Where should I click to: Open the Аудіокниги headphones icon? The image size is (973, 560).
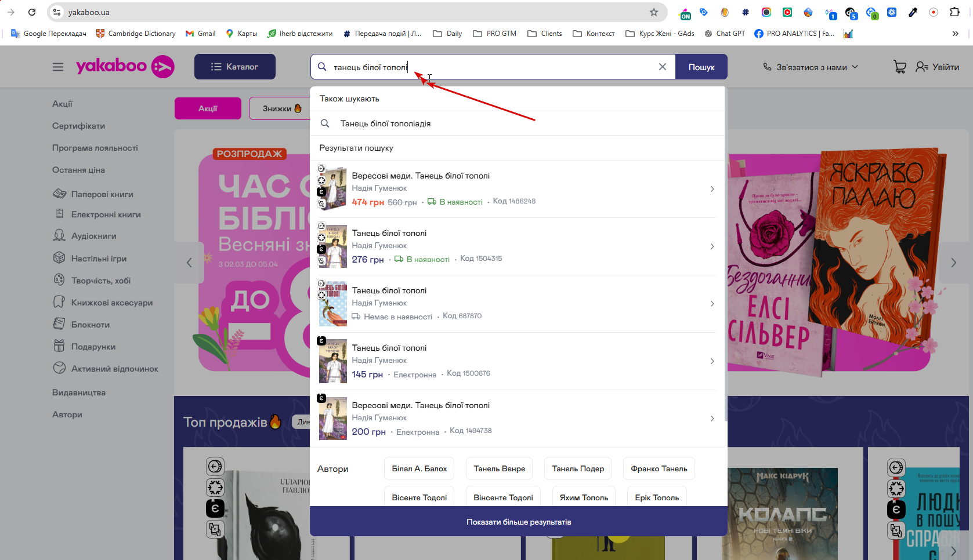(59, 235)
